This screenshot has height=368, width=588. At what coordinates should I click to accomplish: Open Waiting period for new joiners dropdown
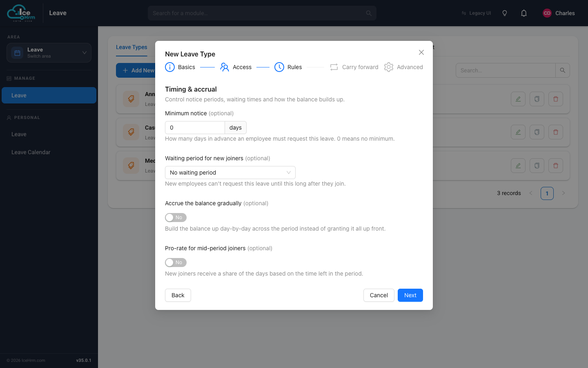pos(230,173)
